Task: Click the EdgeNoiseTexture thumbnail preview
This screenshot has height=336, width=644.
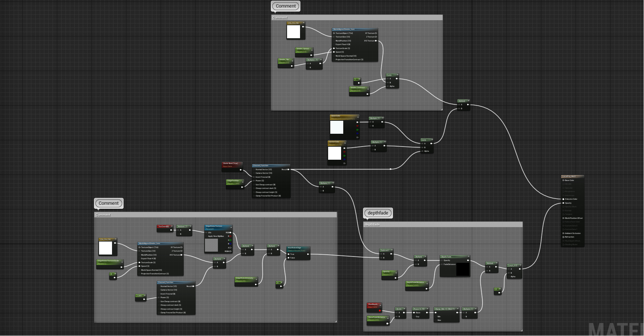Action: point(211,245)
